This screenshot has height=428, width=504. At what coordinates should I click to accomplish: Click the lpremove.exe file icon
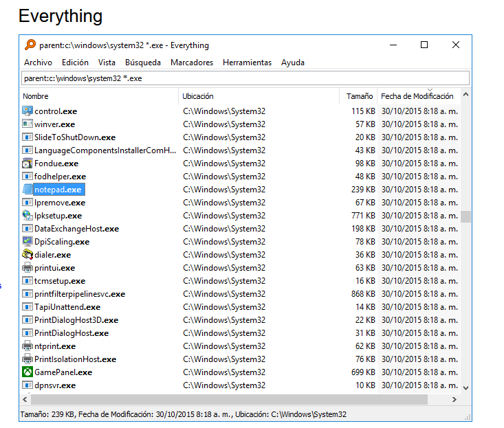(28, 203)
